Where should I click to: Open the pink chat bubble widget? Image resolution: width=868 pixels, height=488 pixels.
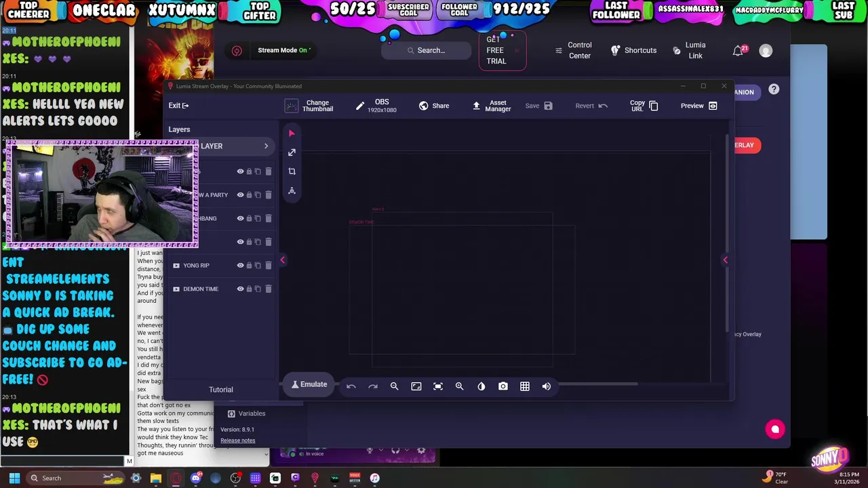(775, 429)
